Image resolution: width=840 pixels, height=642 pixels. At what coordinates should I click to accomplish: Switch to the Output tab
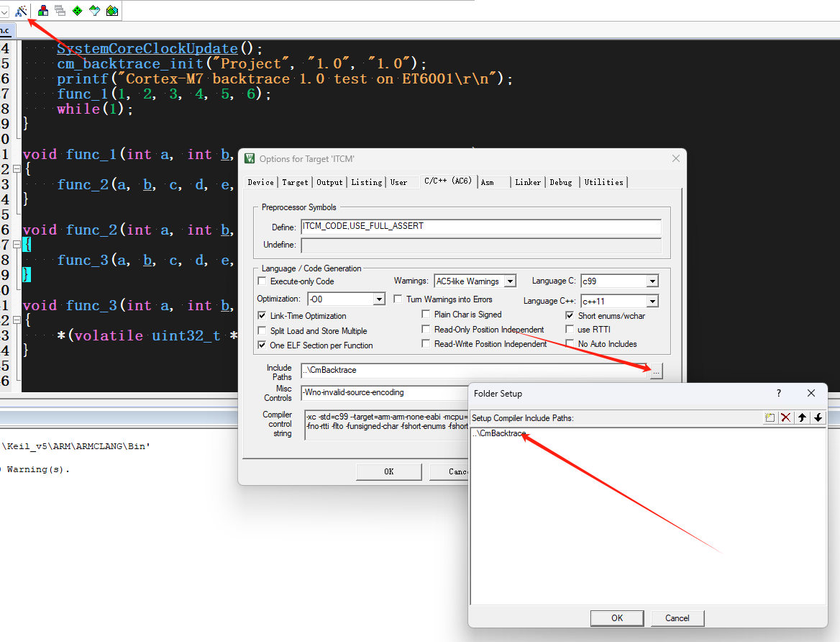pyautogui.click(x=329, y=182)
